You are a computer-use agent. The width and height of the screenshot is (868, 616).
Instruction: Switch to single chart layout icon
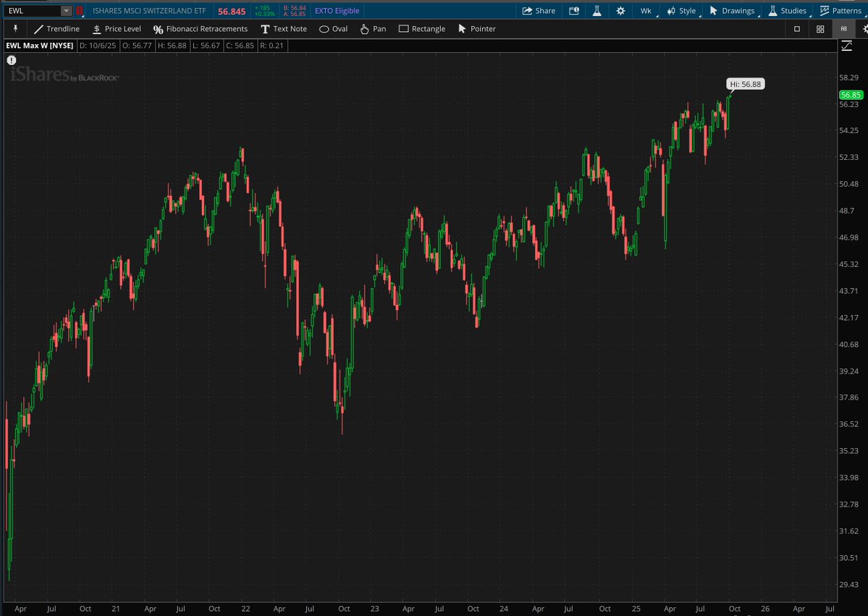797,29
